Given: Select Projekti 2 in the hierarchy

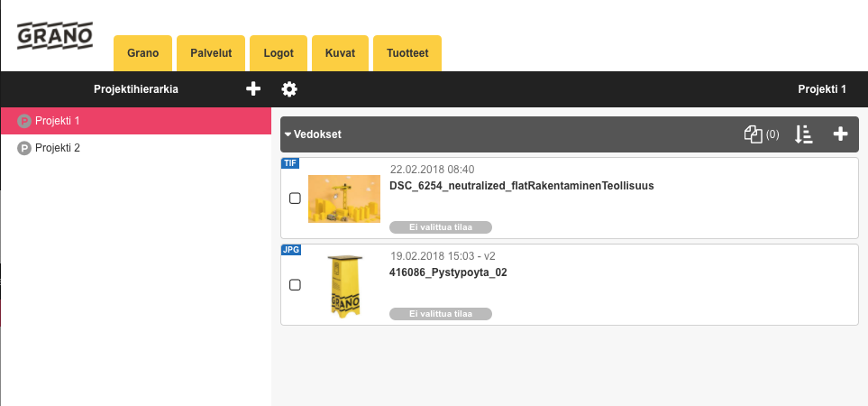Looking at the screenshot, I should tap(135, 148).
